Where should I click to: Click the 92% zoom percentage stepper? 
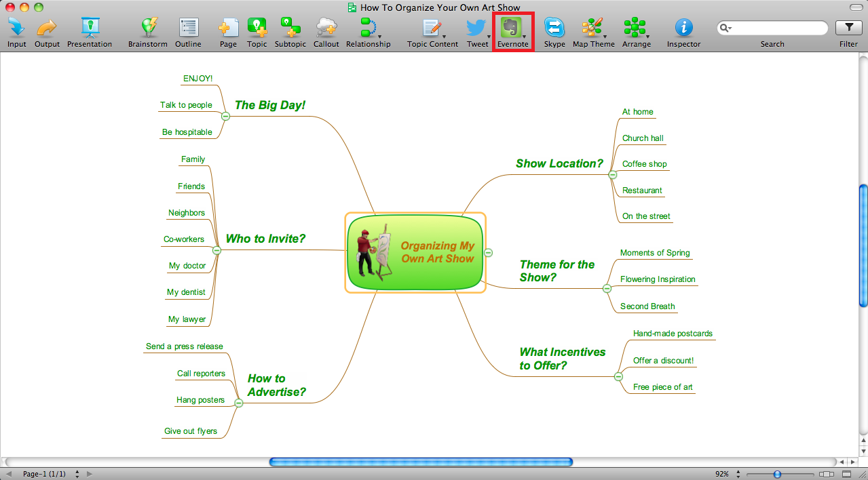click(x=737, y=474)
